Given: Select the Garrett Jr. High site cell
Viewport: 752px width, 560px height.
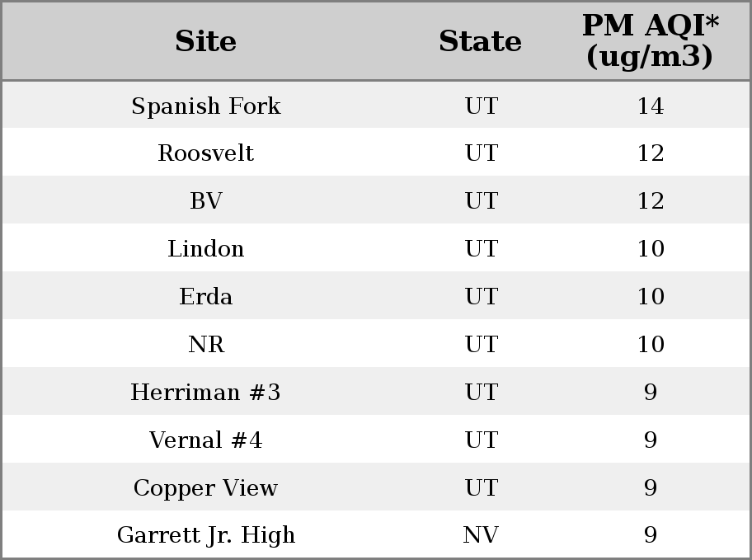Looking at the screenshot, I should coord(206,535).
